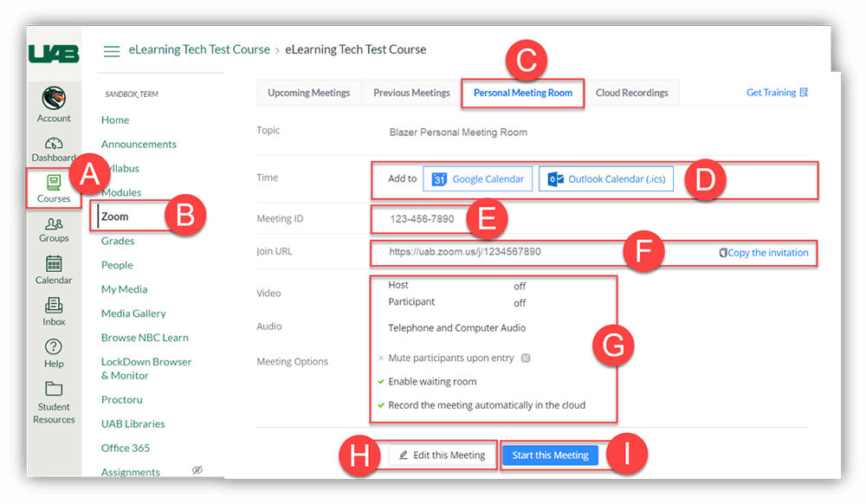Open the Account icon in sidebar
Screen dimensions: 866x504
54,99
